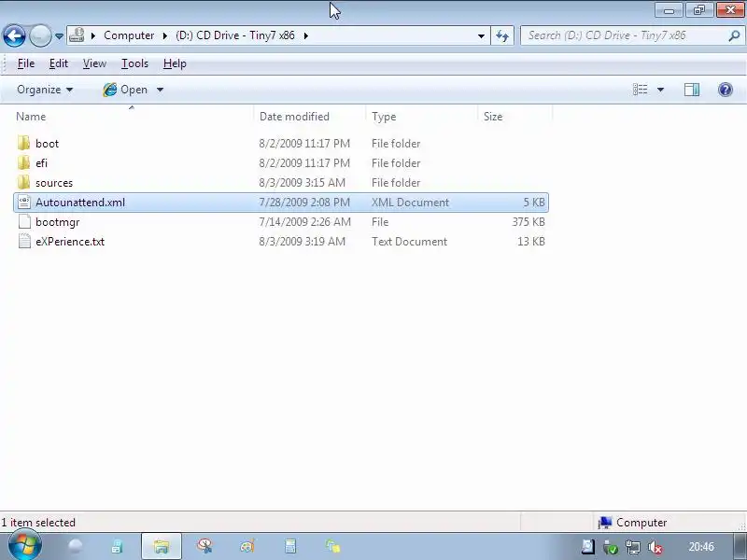747x560 pixels.
Task: Expand the Open button's dropdown arrow
Action: click(x=160, y=90)
